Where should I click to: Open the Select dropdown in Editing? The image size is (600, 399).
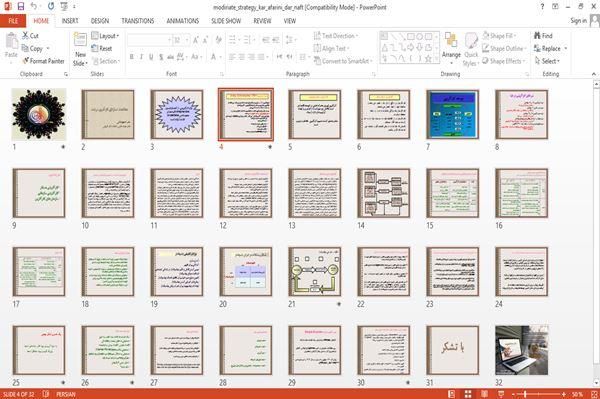tap(547, 61)
